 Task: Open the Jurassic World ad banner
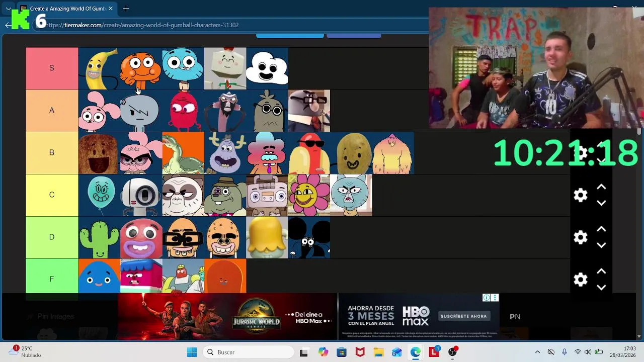click(227, 317)
